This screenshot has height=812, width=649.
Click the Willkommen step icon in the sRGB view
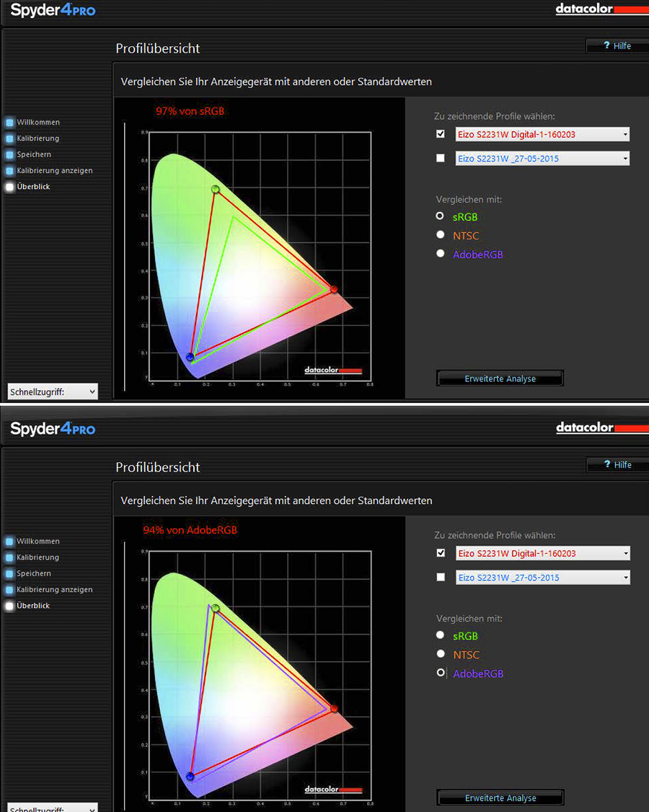pyautogui.click(x=9, y=123)
